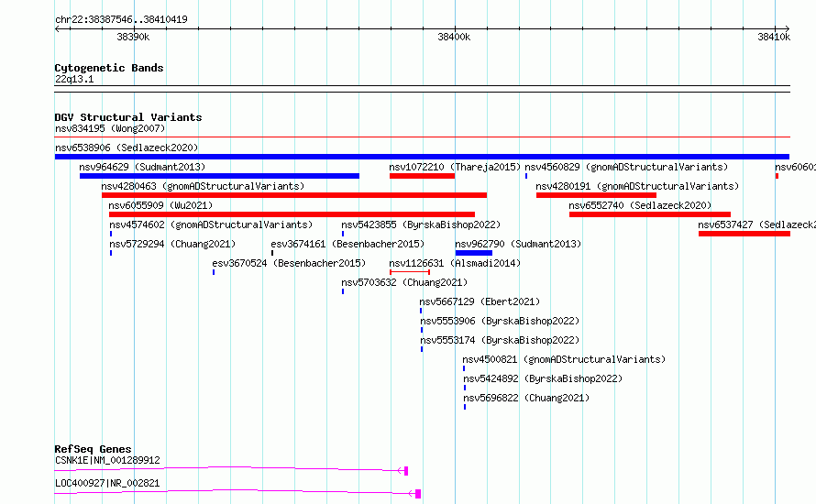Click the magenta LOC400927 exon block

[x=418, y=494]
